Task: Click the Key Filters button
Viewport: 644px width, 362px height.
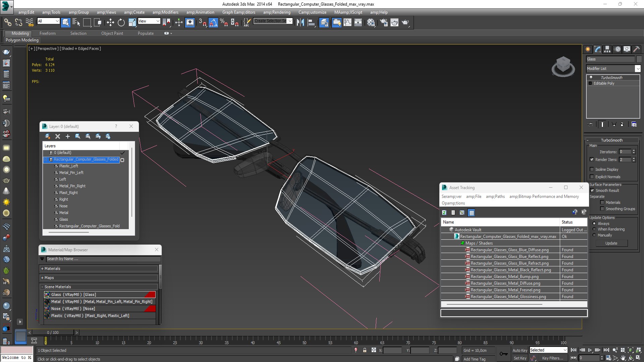Action: point(552,358)
